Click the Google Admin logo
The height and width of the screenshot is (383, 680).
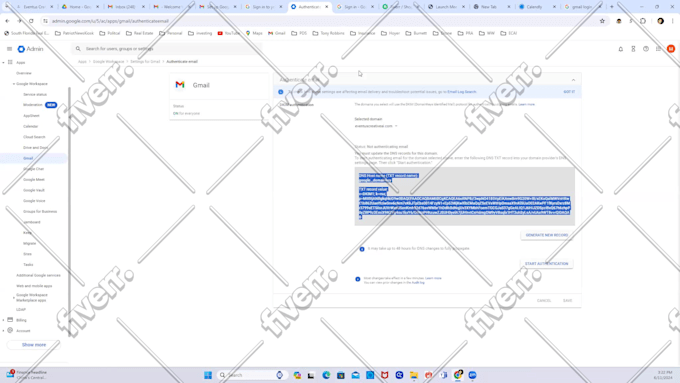(30, 49)
